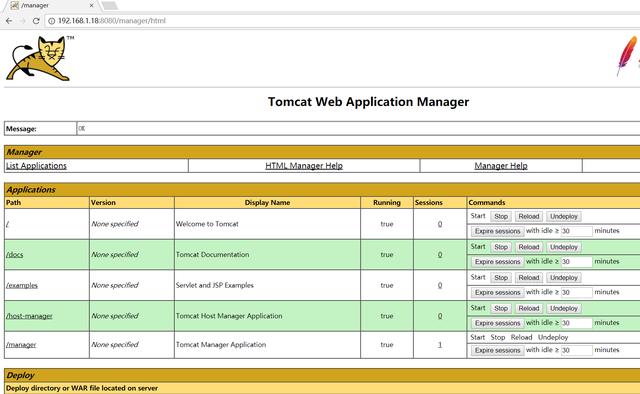Open the /host-manager path link

coord(29,316)
